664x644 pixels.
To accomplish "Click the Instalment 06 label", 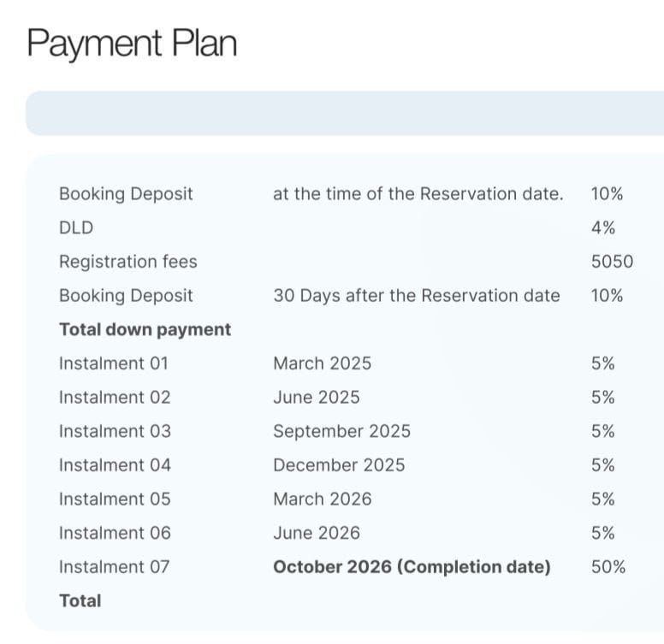I will [x=115, y=533].
